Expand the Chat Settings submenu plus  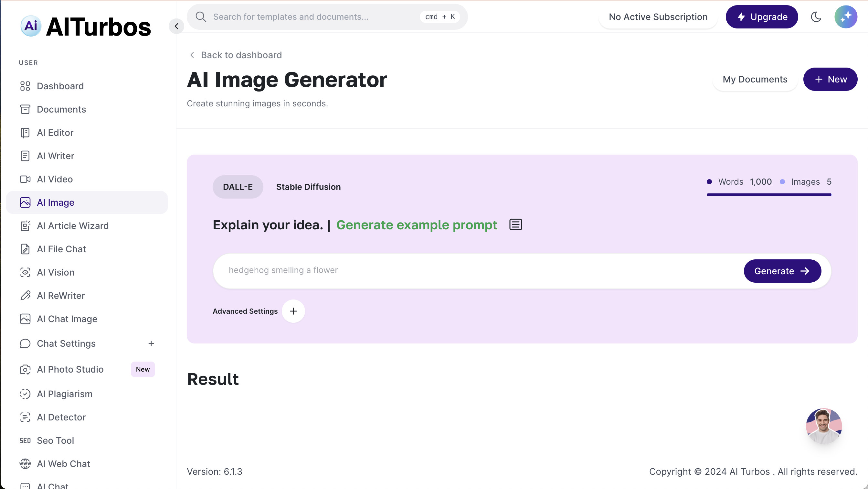pyautogui.click(x=151, y=343)
